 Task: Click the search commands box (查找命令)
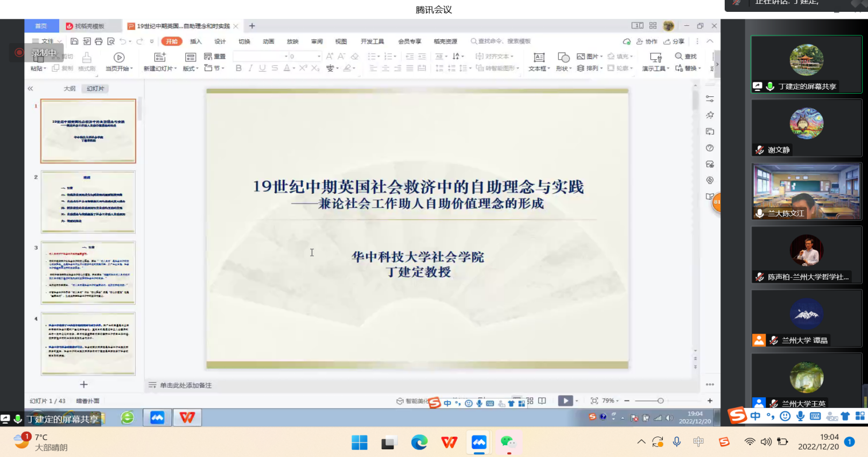click(501, 41)
